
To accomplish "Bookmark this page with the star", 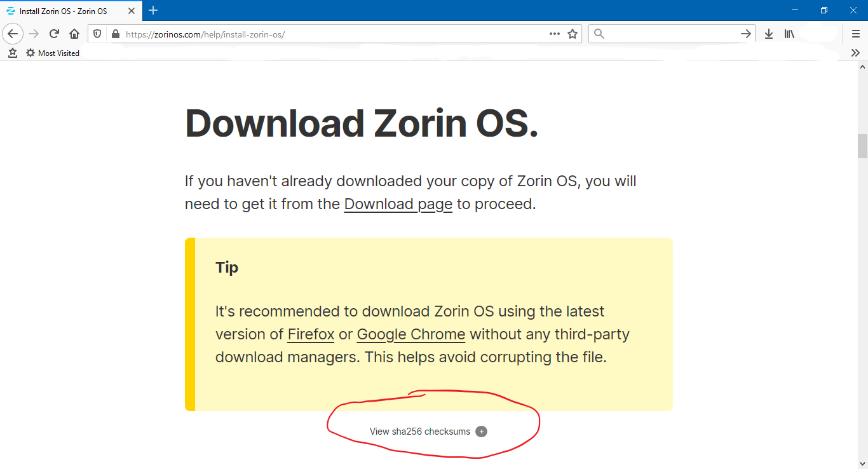I will 573,34.
